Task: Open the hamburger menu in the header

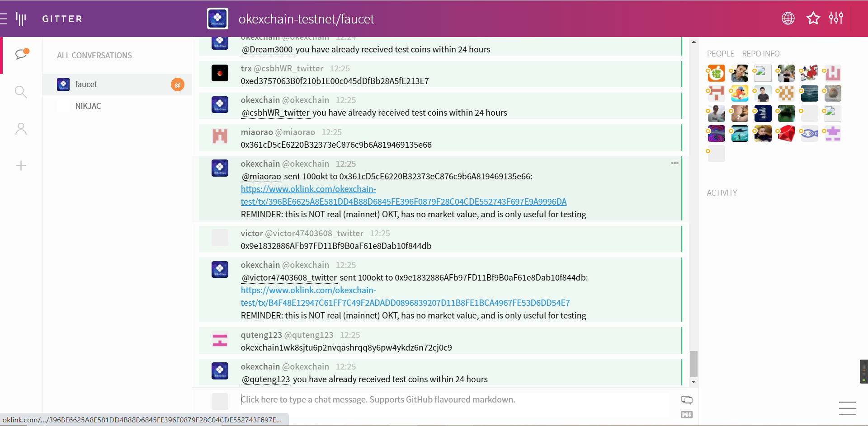Action: [4, 19]
